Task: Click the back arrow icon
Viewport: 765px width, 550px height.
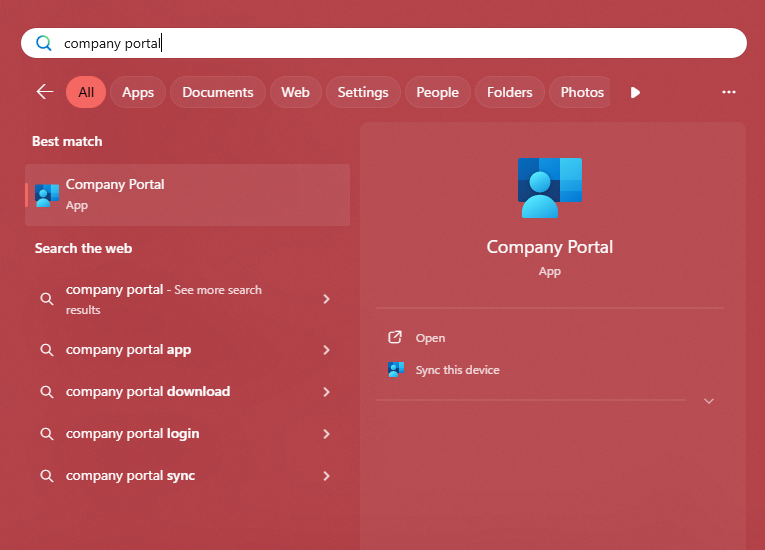Action: (x=45, y=92)
